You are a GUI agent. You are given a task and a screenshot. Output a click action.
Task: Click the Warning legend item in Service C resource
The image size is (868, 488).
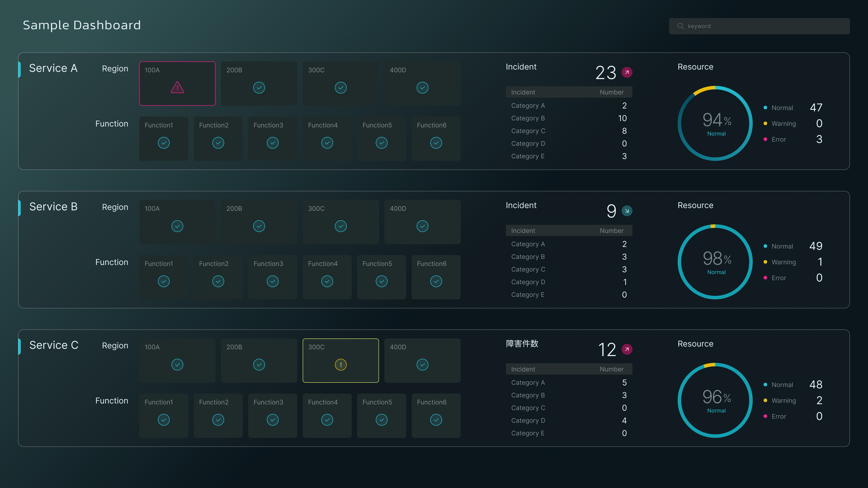tap(783, 401)
